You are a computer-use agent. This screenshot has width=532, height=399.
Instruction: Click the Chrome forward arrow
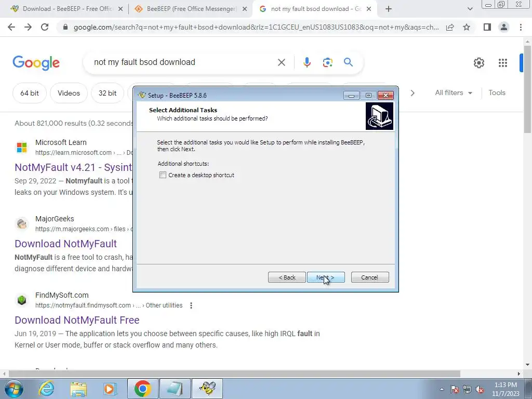pos(28,27)
